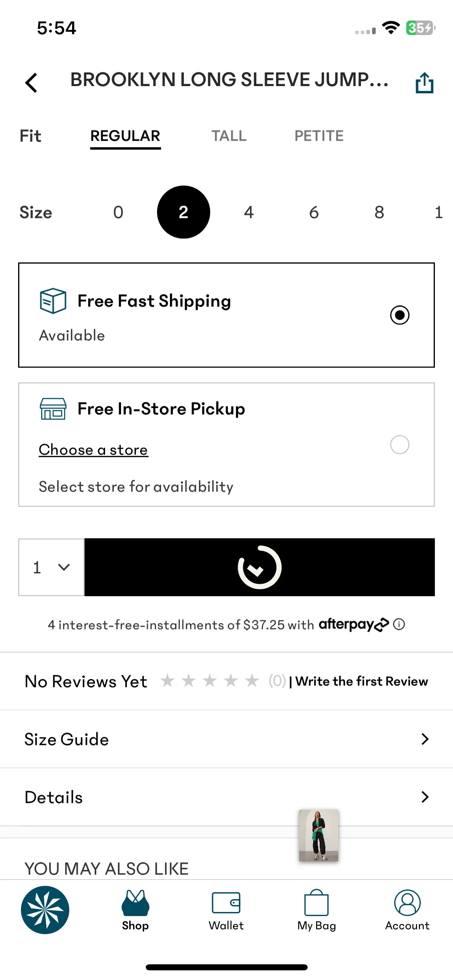Open the My Bag icon

pyautogui.click(x=316, y=902)
